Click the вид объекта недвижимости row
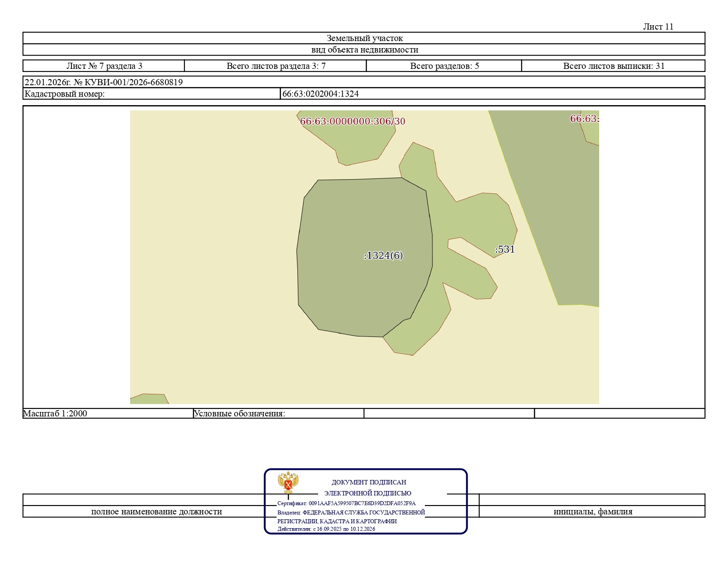The image size is (728, 563). pyautogui.click(x=364, y=49)
